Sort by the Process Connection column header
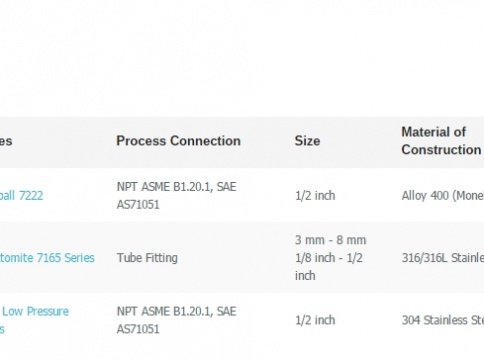The image size is (484, 362). click(178, 141)
